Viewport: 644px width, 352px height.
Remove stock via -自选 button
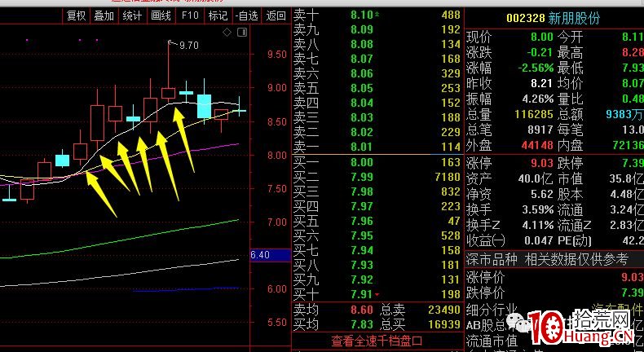(247, 16)
